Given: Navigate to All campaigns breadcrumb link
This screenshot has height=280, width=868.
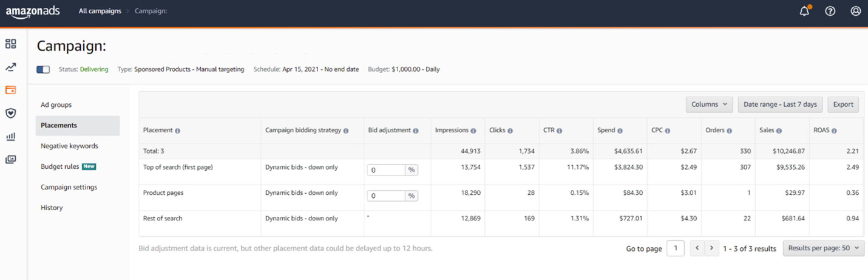Looking at the screenshot, I should pos(100,11).
